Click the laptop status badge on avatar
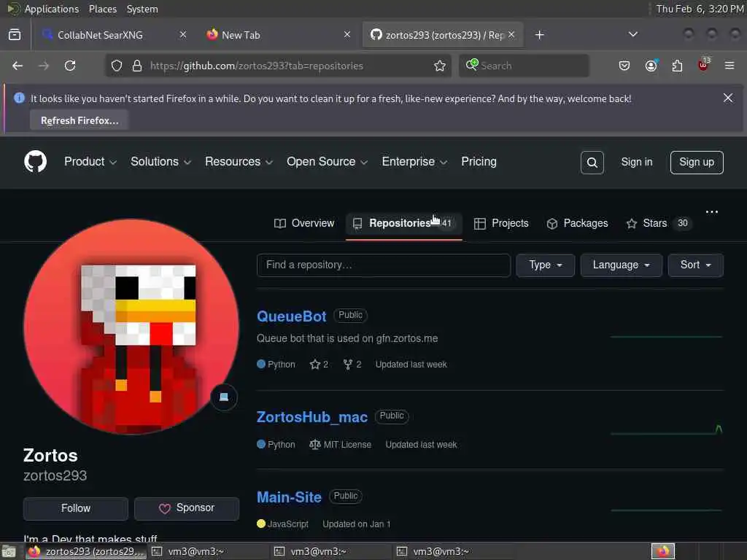The width and height of the screenshot is (747, 560). click(224, 397)
